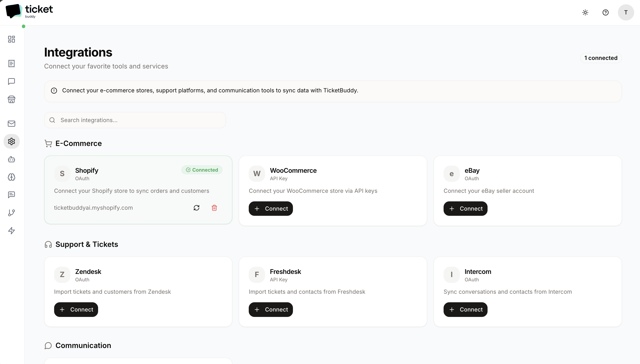
Task: Open the help question mark icon
Action: [605, 12]
